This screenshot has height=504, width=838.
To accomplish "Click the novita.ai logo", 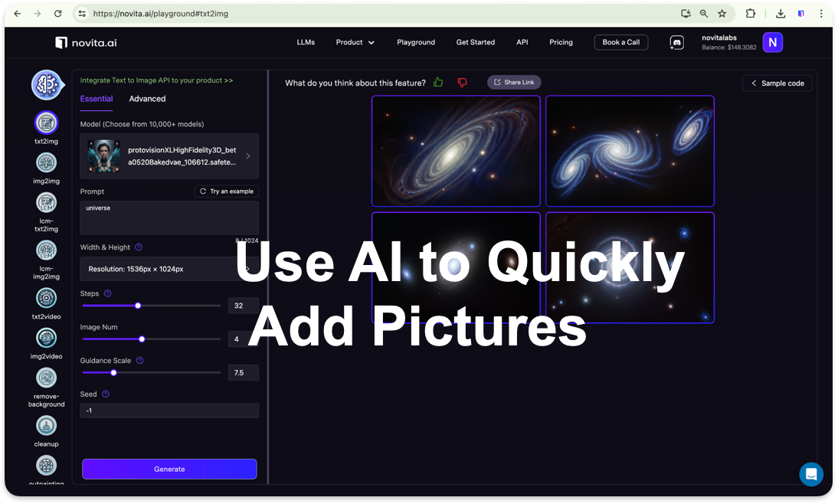I will point(86,43).
